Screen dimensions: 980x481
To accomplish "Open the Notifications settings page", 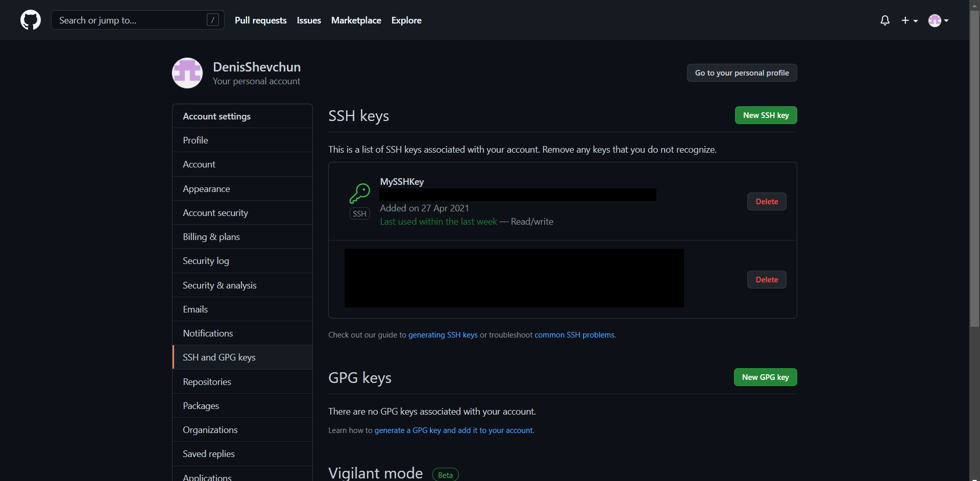I will pos(207,333).
